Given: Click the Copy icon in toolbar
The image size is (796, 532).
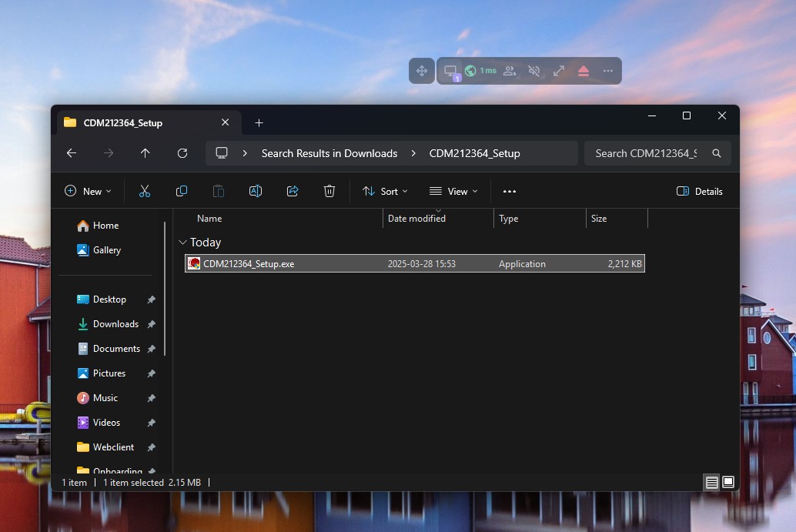Looking at the screenshot, I should [x=182, y=191].
